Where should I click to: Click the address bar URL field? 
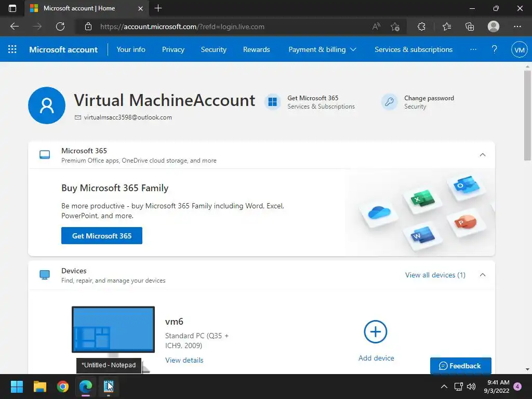(x=224, y=26)
